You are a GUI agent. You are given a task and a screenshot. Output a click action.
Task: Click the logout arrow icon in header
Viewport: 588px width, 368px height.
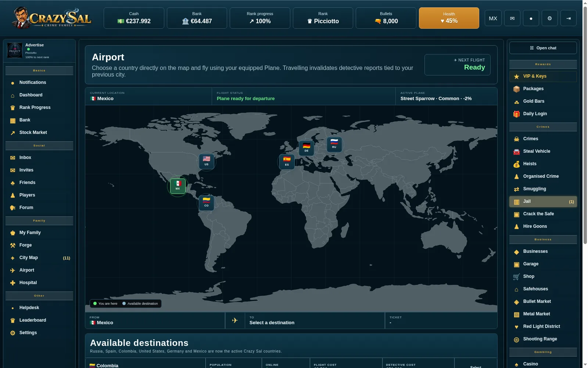569,18
